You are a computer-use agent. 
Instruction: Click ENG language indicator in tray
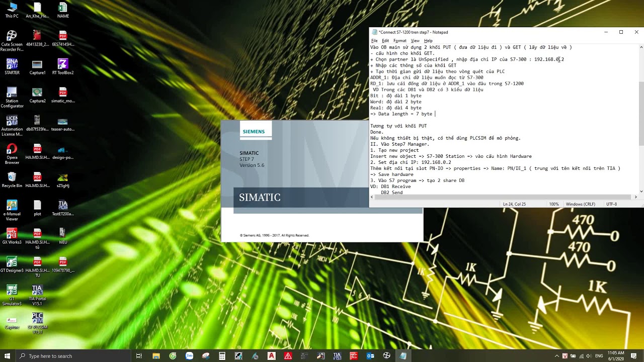[x=599, y=356]
